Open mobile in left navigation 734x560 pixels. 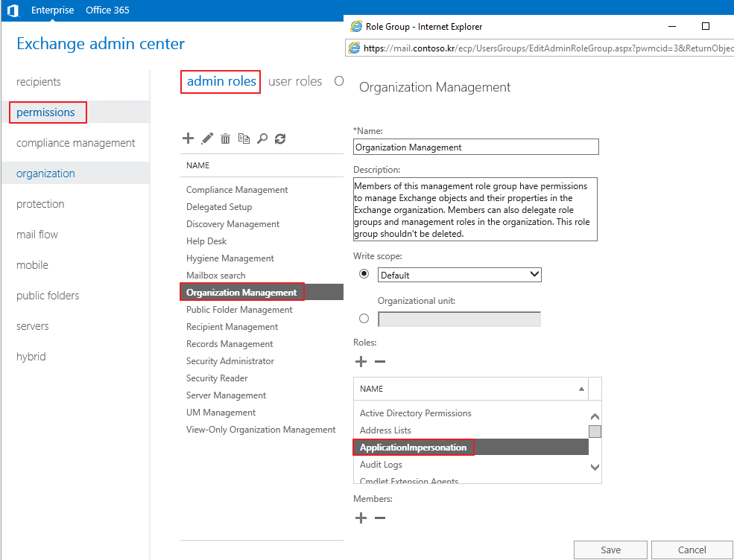click(32, 265)
